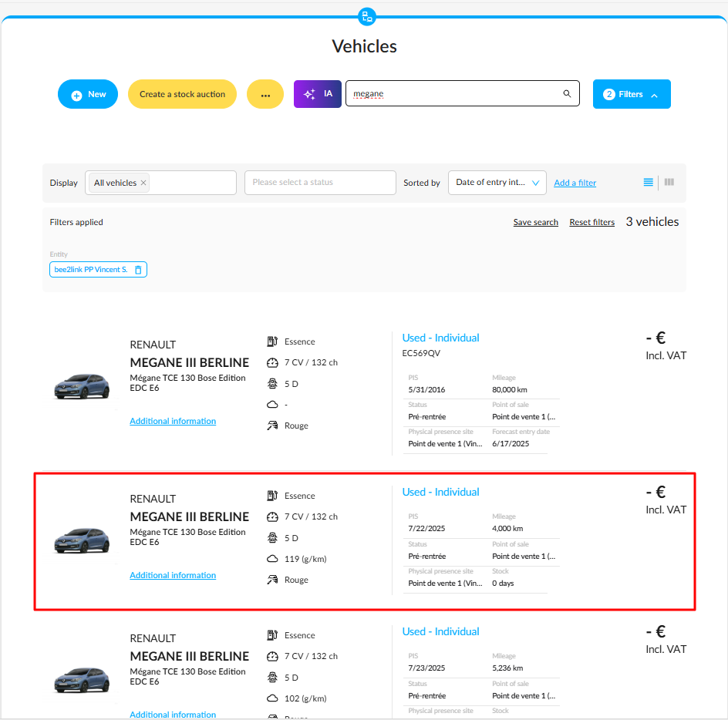
Task: Click PIS date 7/23/2025
Action: click(426, 668)
